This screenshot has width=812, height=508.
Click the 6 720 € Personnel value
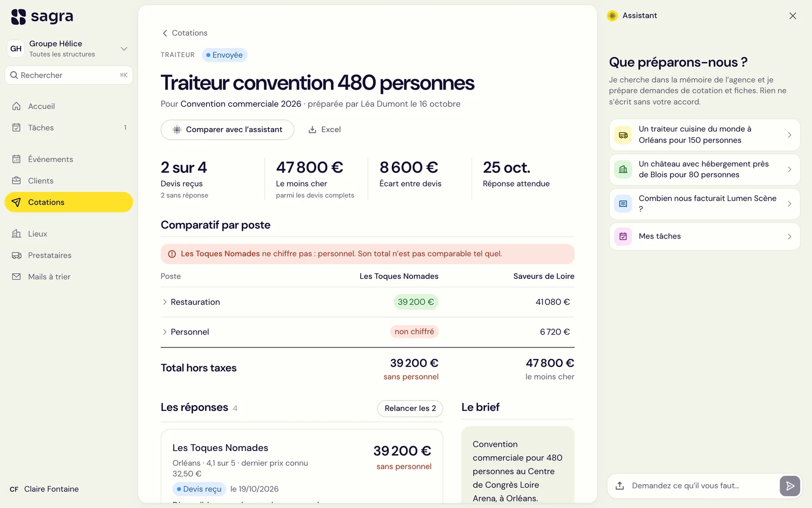point(555,332)
